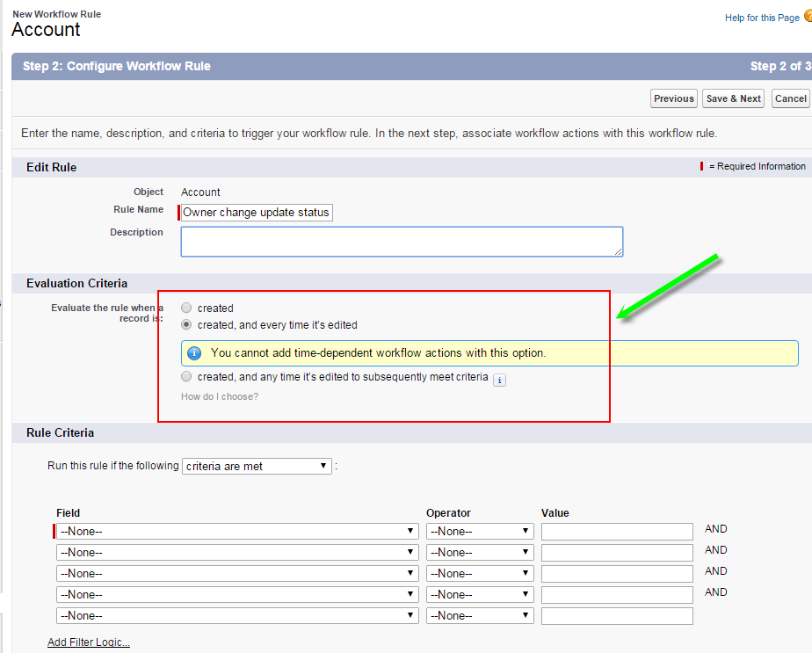The width and height of the screenshot is (812, 653).
Task: Click the help question mark icon
Action: click(807, 17)
